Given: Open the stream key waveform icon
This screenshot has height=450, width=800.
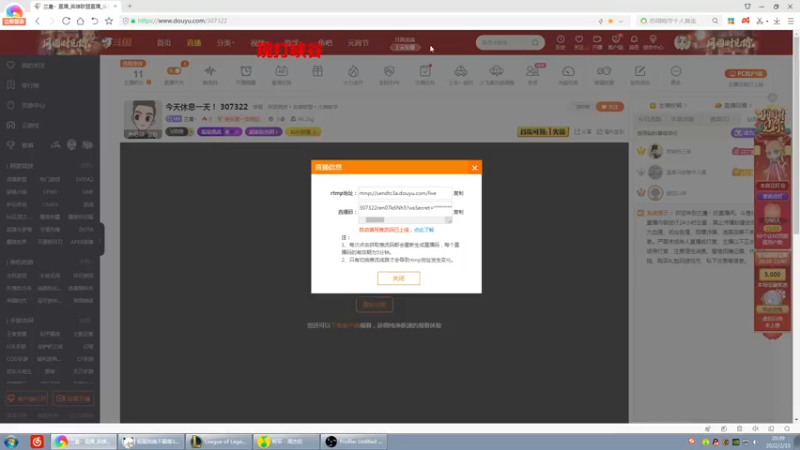Looking at the screenshot, I should click(210, 71).
